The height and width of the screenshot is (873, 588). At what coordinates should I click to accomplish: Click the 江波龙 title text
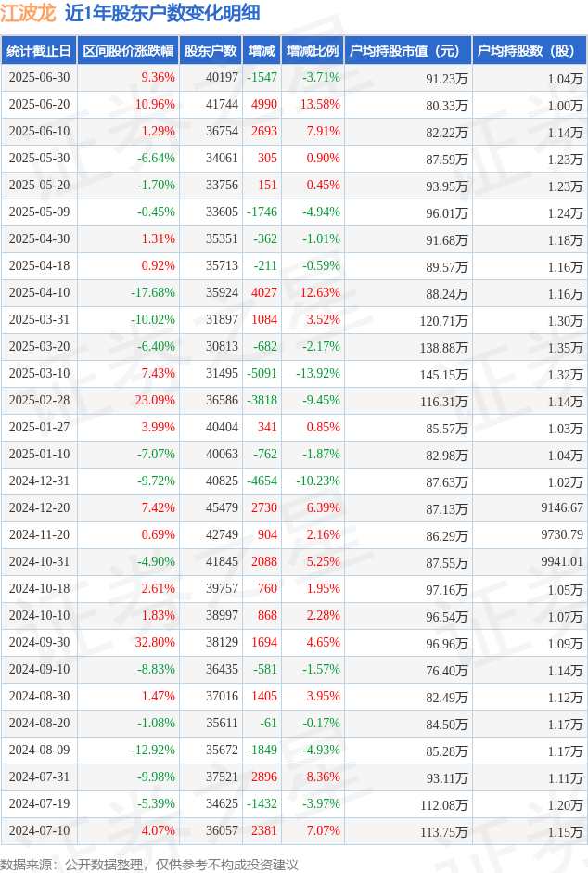click(28, 13)
